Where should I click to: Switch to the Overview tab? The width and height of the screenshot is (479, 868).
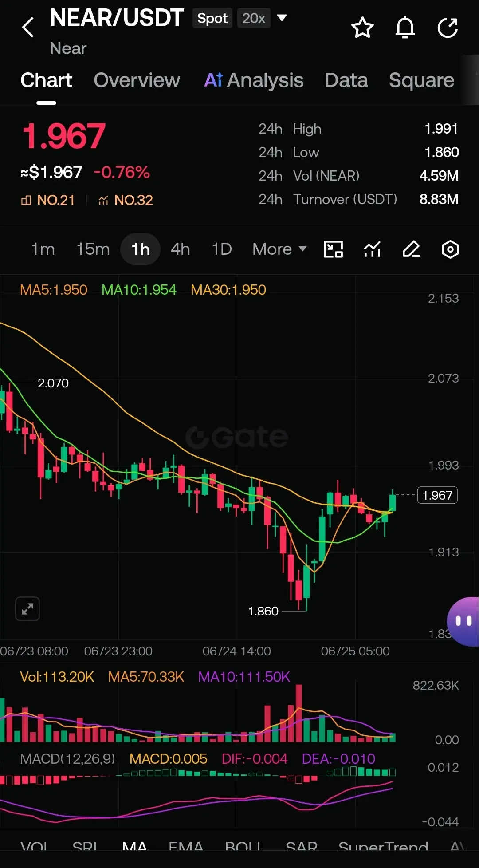[137, 80]
